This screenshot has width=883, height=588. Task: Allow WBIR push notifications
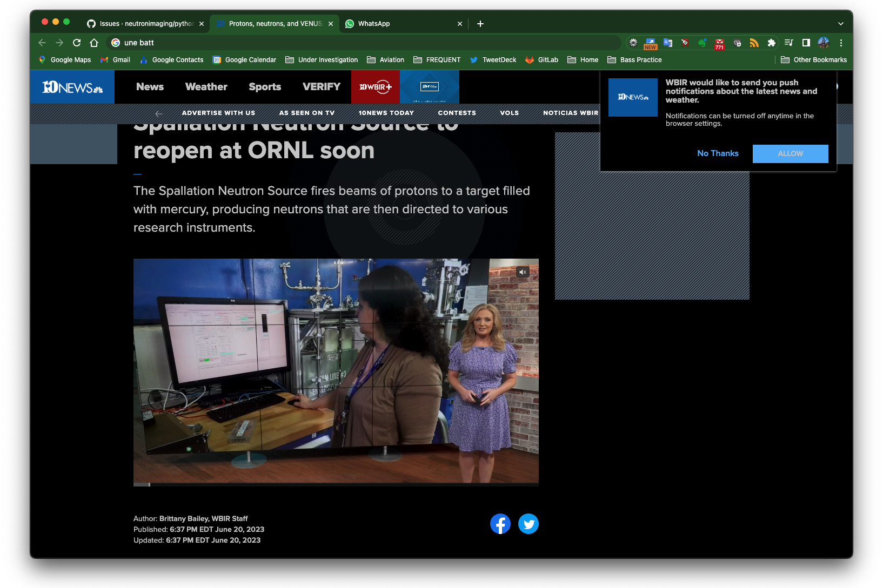click(x=790, y=154)
